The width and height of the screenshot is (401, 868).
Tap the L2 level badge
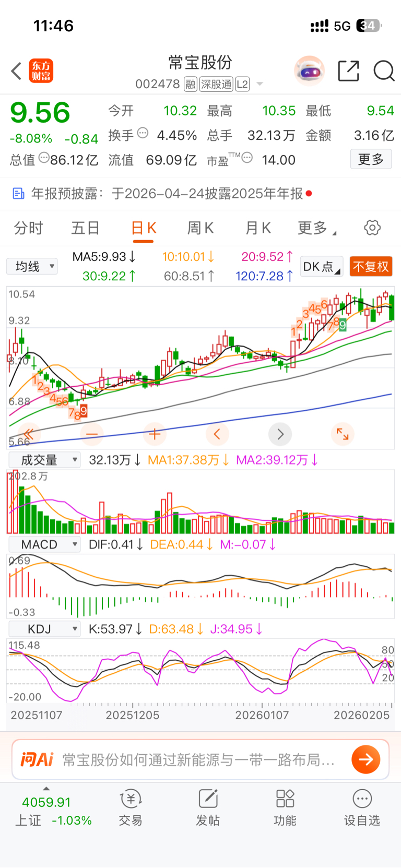click(242, 84)
